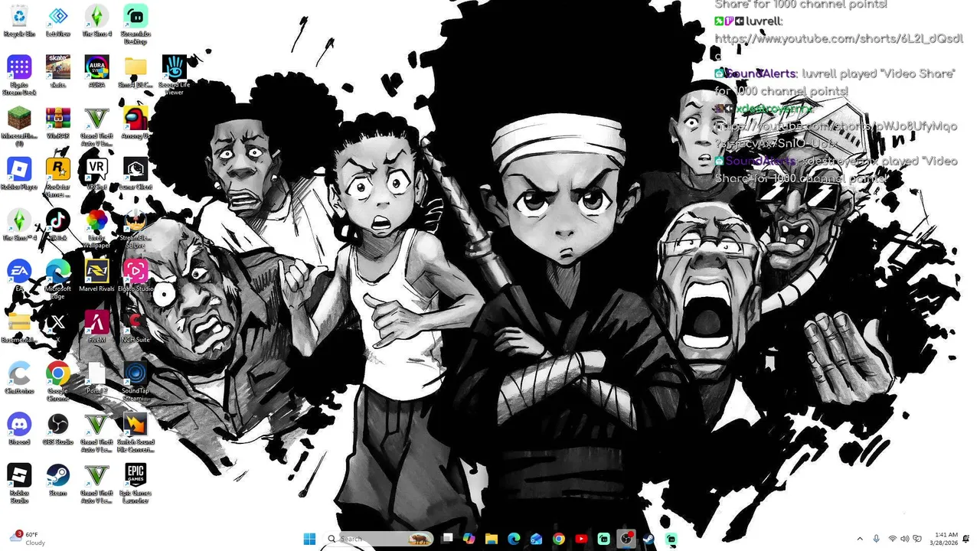This screenshot has width=980, height=551.
Task: Launch the VRChat desktop shortcut
Action: (96, 173)
